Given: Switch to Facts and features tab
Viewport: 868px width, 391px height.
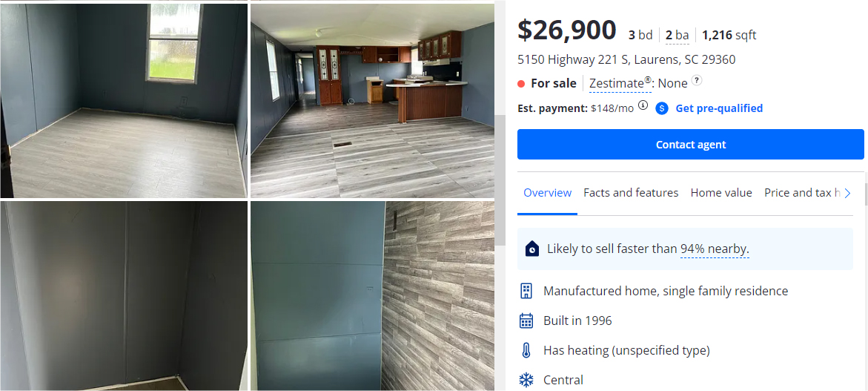Looking at the screenshot, I should 631,193.
